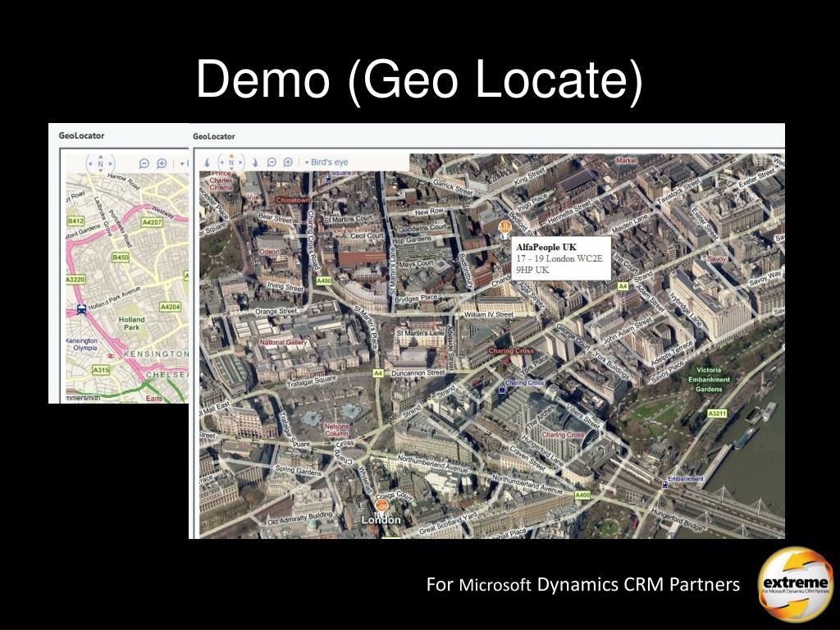Rotate bird's eye view clockwise
Viewport: 840px width, 630px height.
tap(255, 162)
